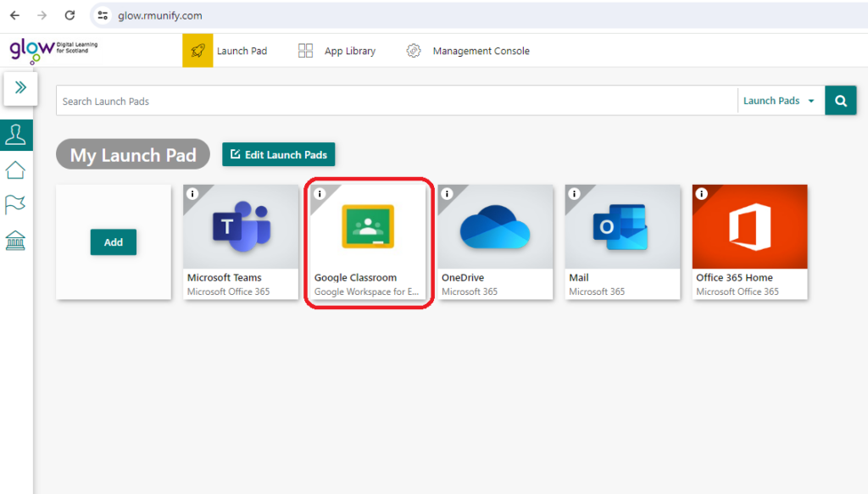Open the Office 365 Home tile icon

pos(750,227)
